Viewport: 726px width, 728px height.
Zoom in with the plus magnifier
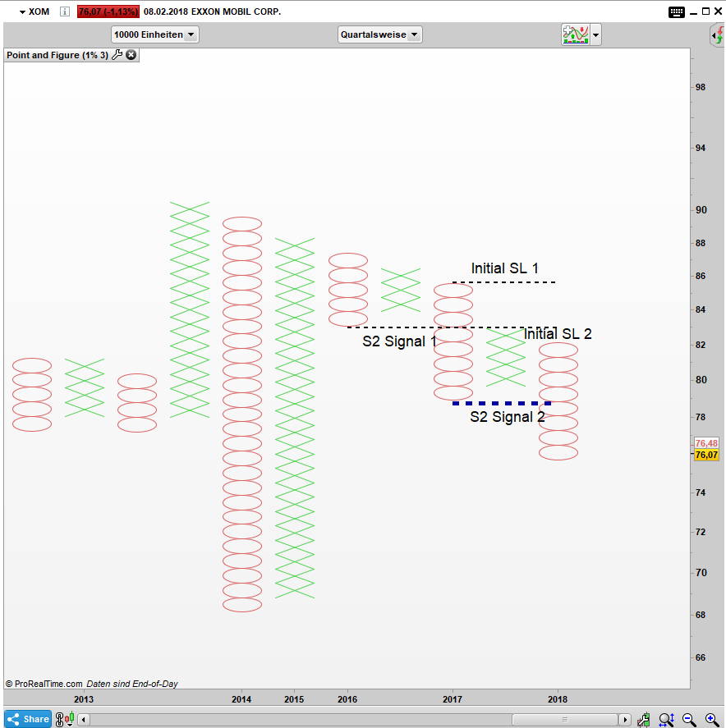click(711, 720)
